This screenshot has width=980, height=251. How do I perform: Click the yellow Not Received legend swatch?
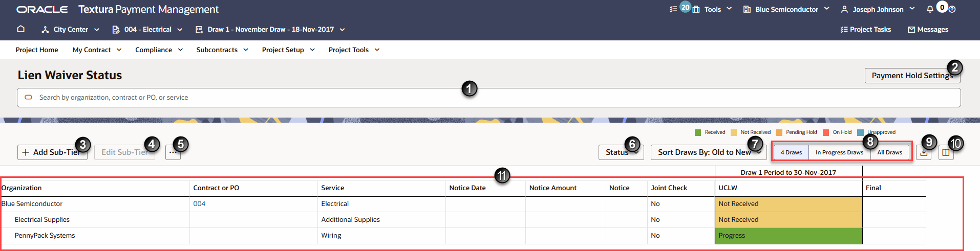734,132
